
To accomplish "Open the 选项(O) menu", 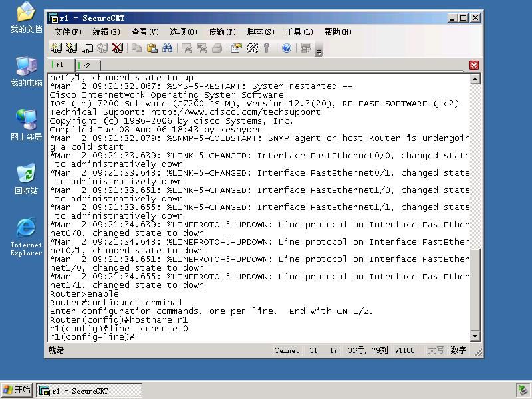I will tap(184, 32).
